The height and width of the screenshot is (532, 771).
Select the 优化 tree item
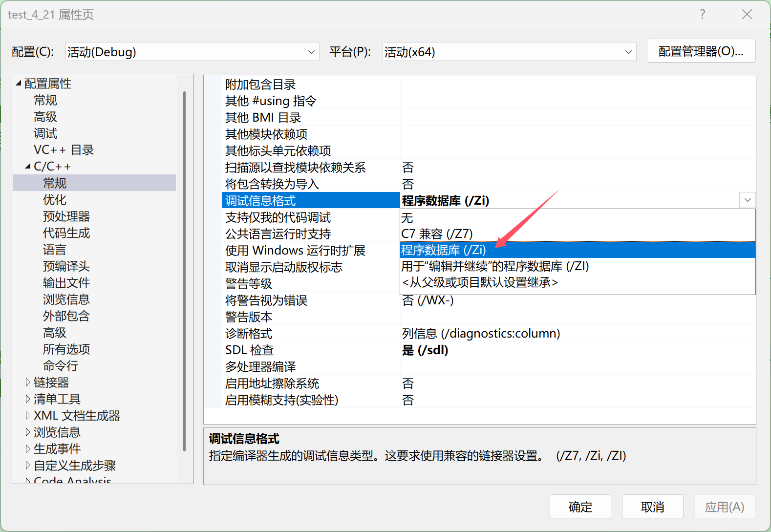pyautogui.click(x=55, y=200)
